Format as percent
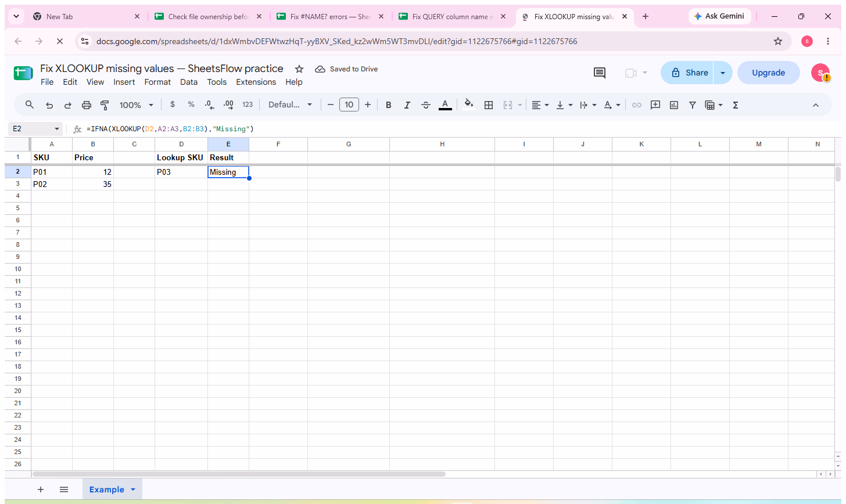This screenshot has height=504, width=846. click(x=191, y=105)
